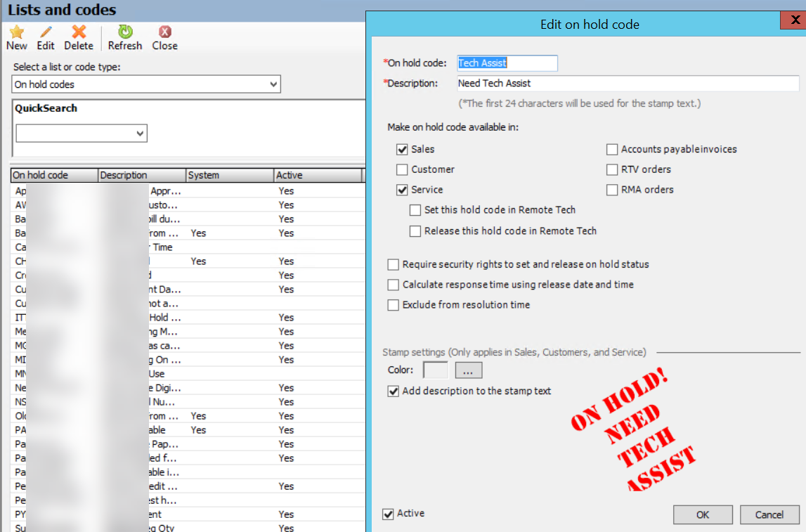
Task: Click Cancel in Edit on hold code
Action: point(769,514)
